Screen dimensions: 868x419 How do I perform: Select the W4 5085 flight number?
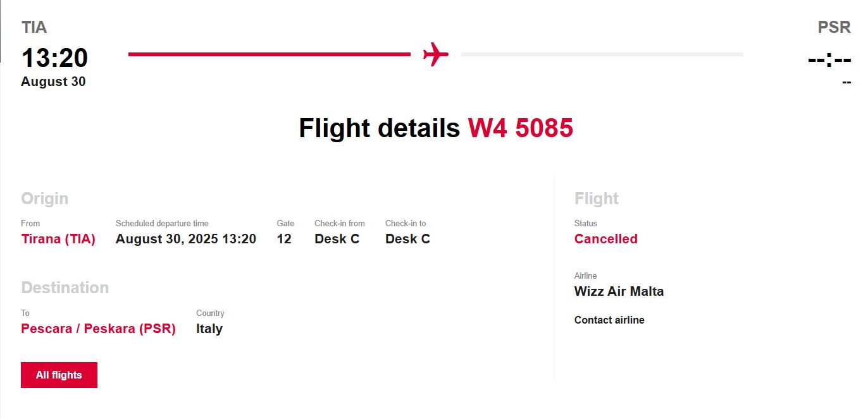(520, 128)
